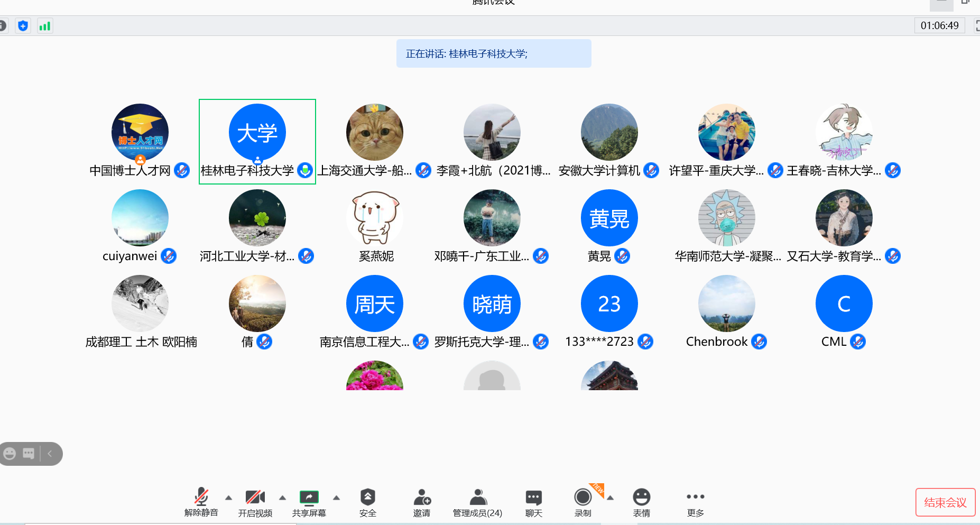Viewport: 980px width, 525px height.
Task: Toggle mic icon of 许望平-重庆大学...
Action: point(775,170)
